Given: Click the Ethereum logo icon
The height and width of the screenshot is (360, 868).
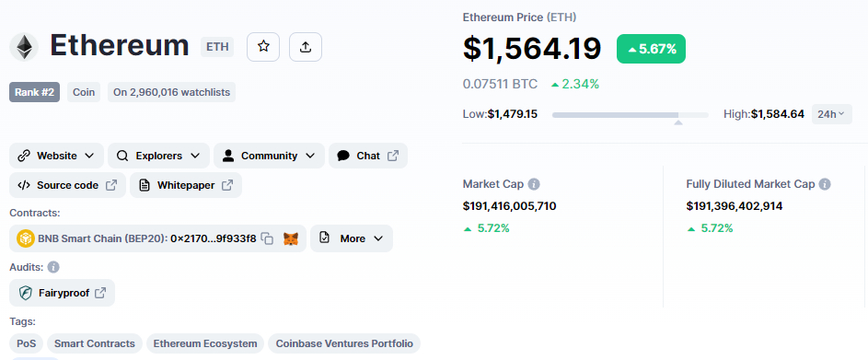Looking at the screenshot, I should (x=24, y=47).
